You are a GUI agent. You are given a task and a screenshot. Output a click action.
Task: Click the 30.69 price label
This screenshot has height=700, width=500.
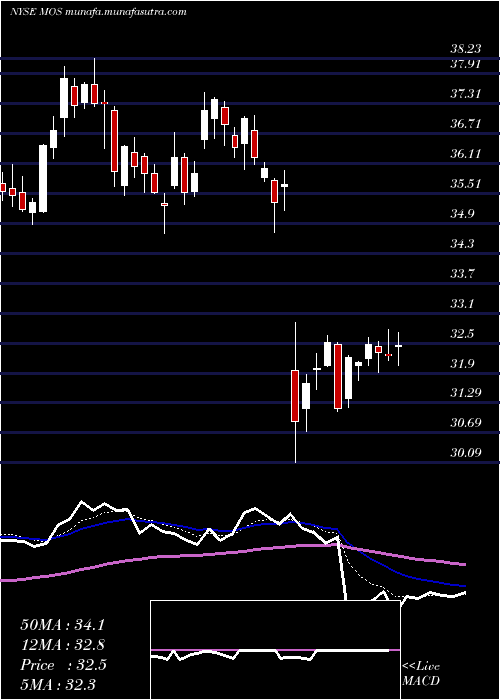pyautogui.click(x=466, y=423)
